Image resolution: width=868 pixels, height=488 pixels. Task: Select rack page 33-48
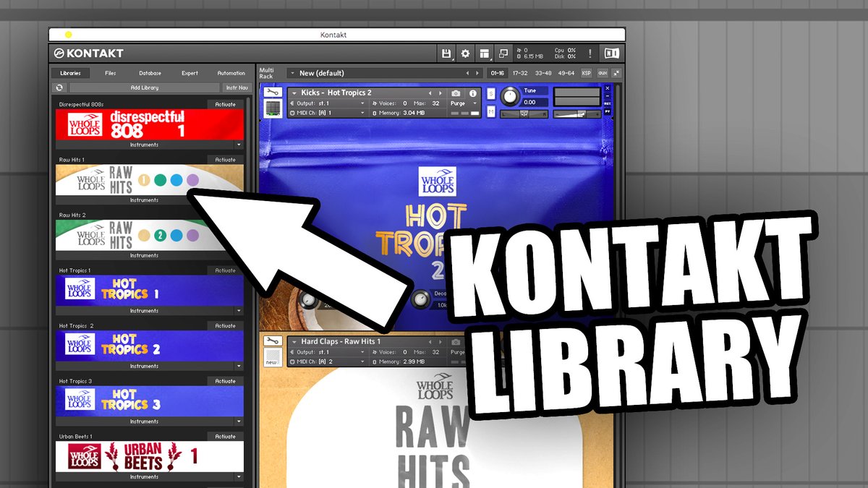click(x=542, y=73)
